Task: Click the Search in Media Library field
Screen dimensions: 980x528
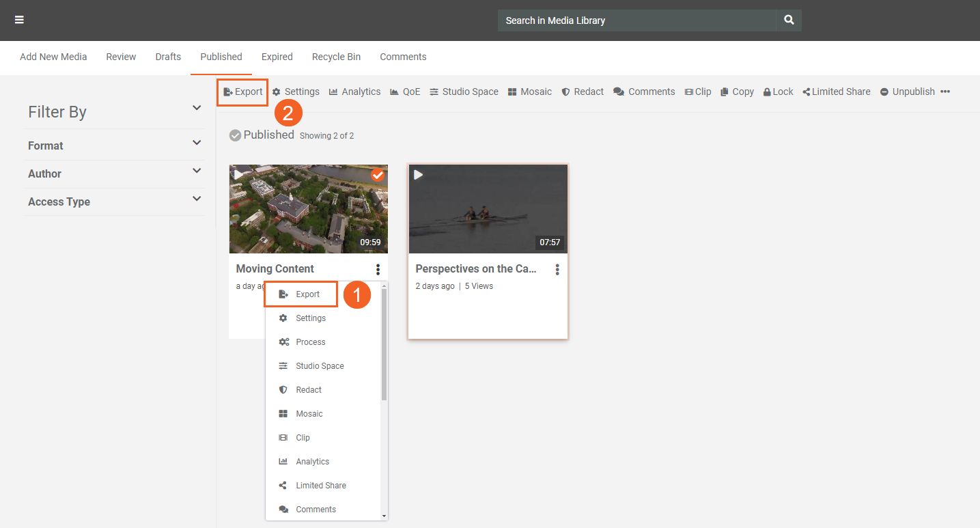Action: tap(636, 20)
